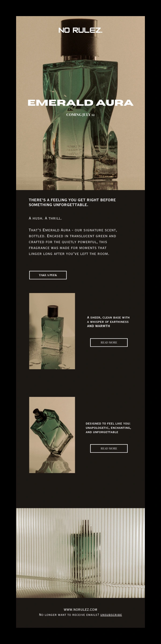Click the 'designed to feel like you' caption
This screenshot has width=161, height=644.
(x=108, y=428)
